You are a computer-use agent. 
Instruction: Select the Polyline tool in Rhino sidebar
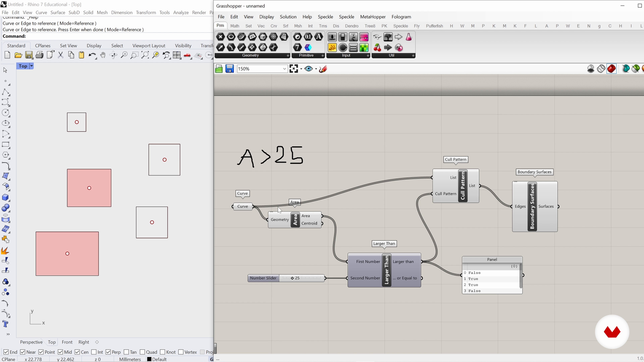click(x=6, y=92)
